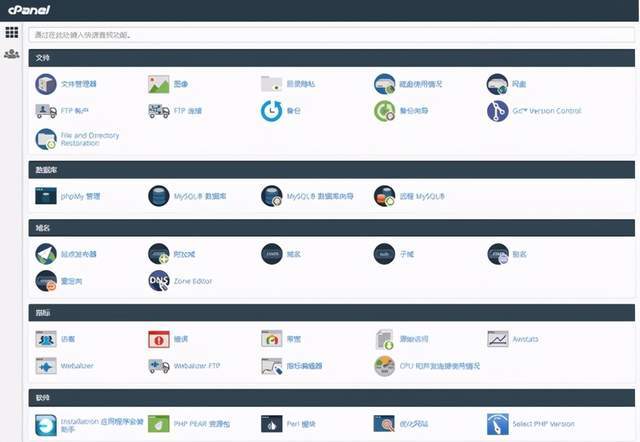Image resolution: width=640 pixels, height=442 pixels.
Task: Open the Backup Wizard (备份向导) icon
Action: 384,111
